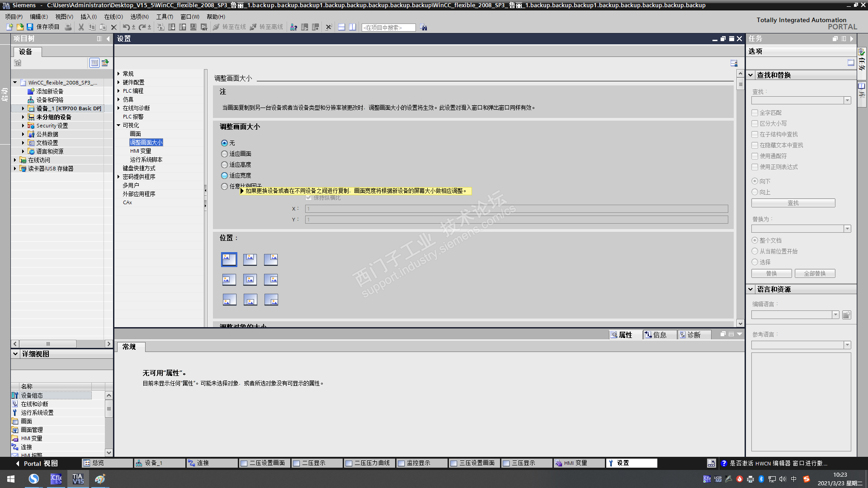Expand the 硬件配置 settings node
The width and height of the screenshot is (868, 488).
[x=119, y=82]
